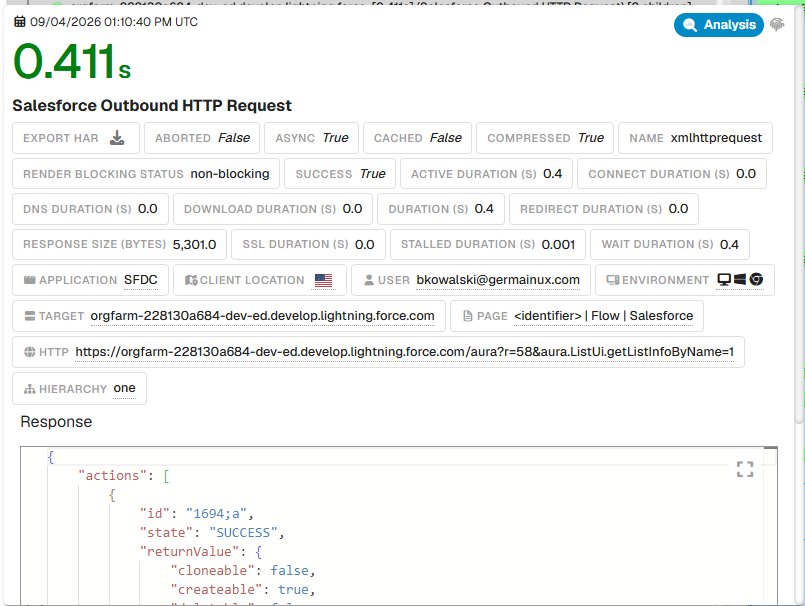Open the Analysis button
Image resolution: width=805 pixels, height=606 pixels.
(718, 25)
